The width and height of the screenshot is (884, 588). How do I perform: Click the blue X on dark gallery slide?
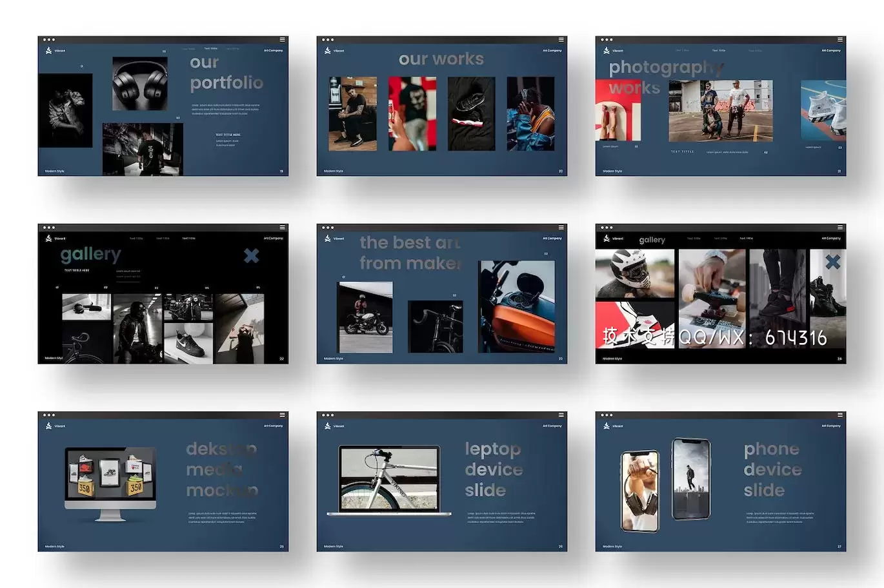click(251, 256)
